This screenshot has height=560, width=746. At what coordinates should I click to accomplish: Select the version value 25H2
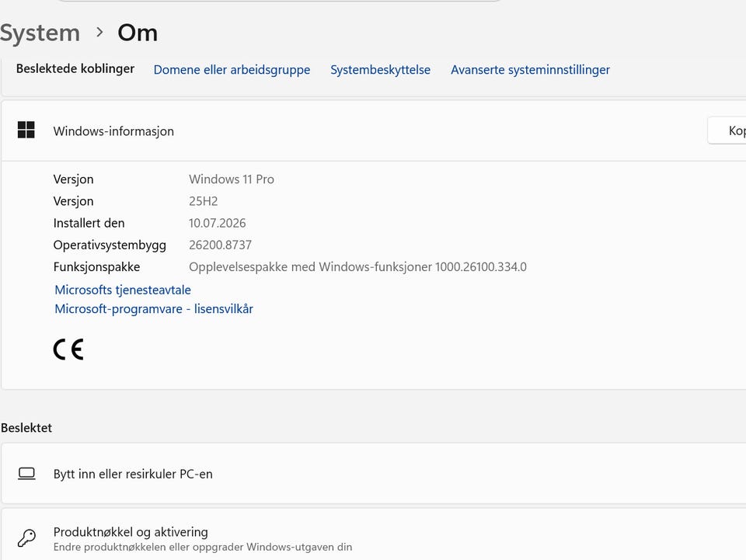[x=203, y=201]
